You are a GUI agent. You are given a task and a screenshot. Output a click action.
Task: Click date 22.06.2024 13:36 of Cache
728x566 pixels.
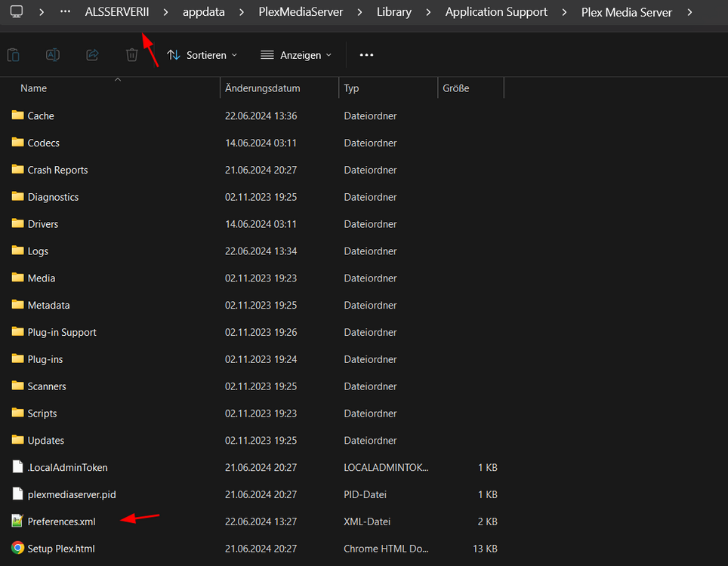click(x=261, y=116)
